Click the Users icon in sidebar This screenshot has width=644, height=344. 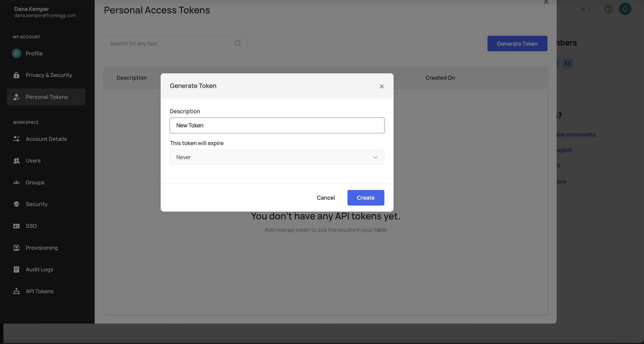point(17,161)
